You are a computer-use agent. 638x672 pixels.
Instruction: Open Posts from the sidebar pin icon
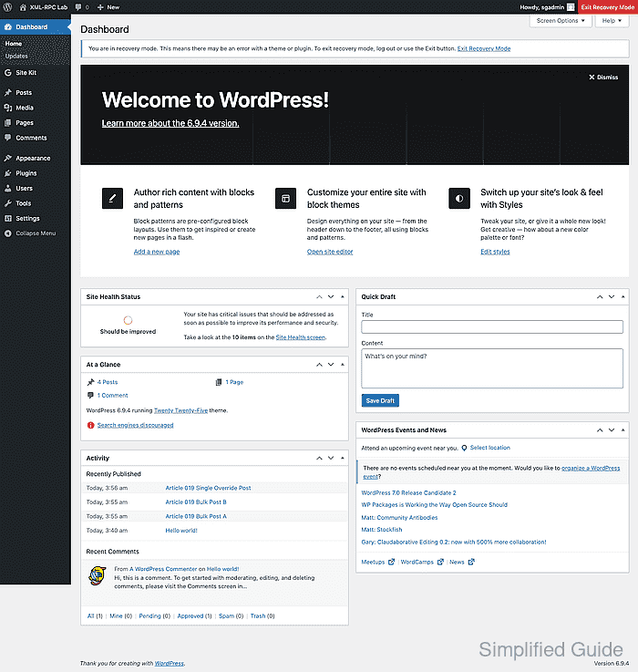click(x=8, y=93)
